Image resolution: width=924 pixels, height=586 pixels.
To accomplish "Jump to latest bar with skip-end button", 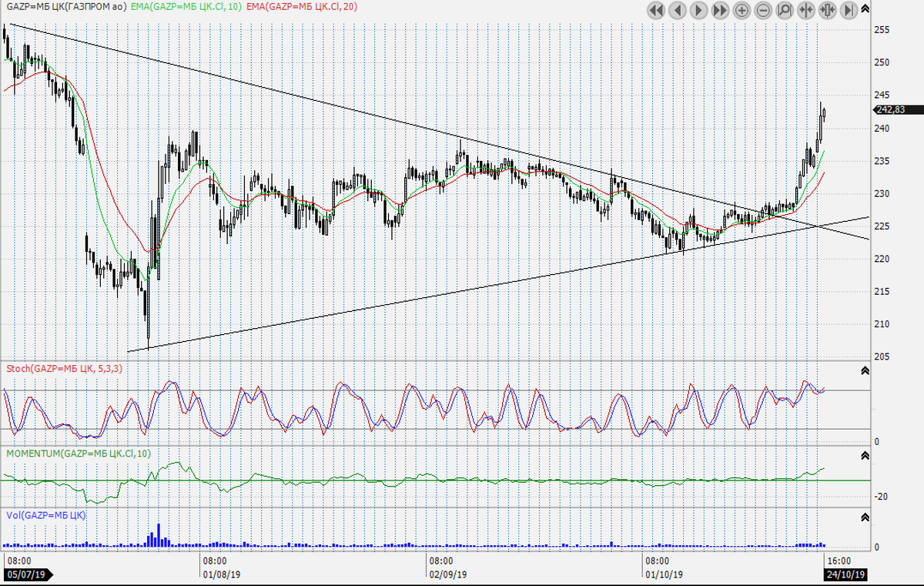I will point(849,10).
